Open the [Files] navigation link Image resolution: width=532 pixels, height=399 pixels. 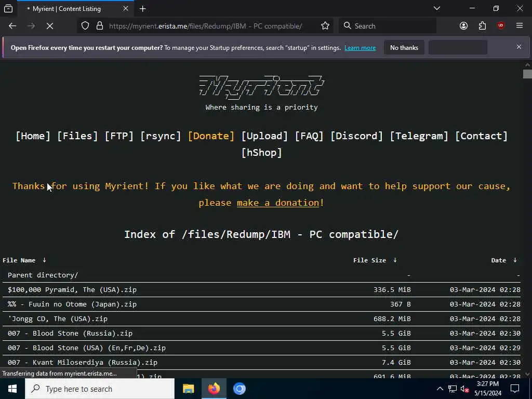click(78, 136)
